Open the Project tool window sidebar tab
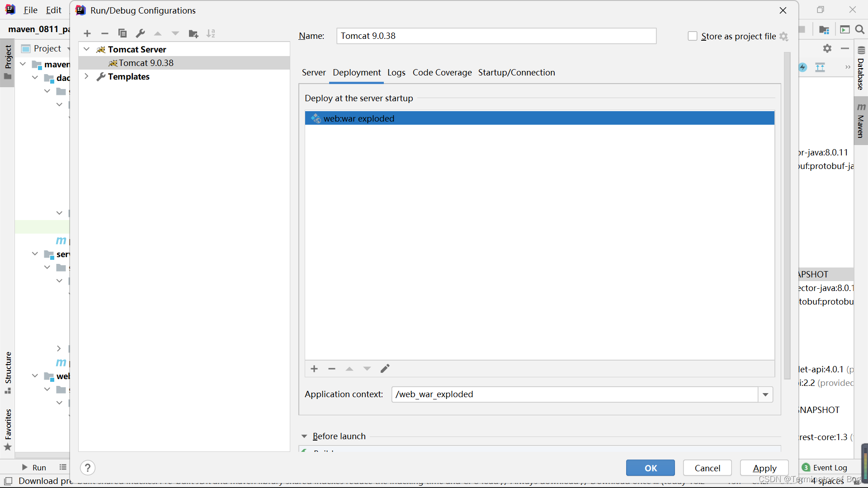 pyautogui.click(x=8, y=62)
